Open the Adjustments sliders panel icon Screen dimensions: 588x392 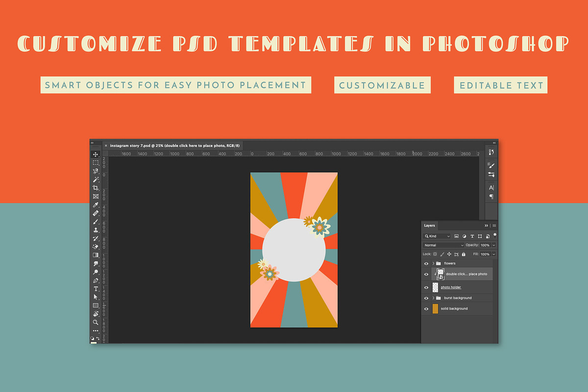491,174
